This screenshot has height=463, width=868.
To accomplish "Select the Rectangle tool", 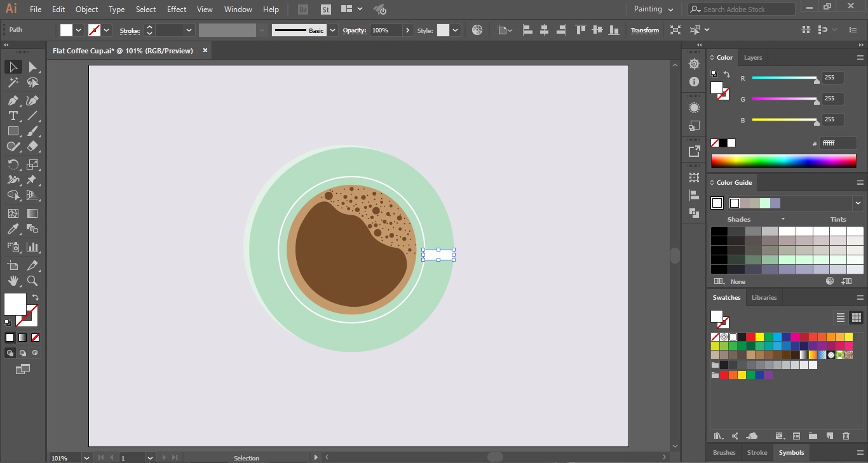I will (13, 131).
